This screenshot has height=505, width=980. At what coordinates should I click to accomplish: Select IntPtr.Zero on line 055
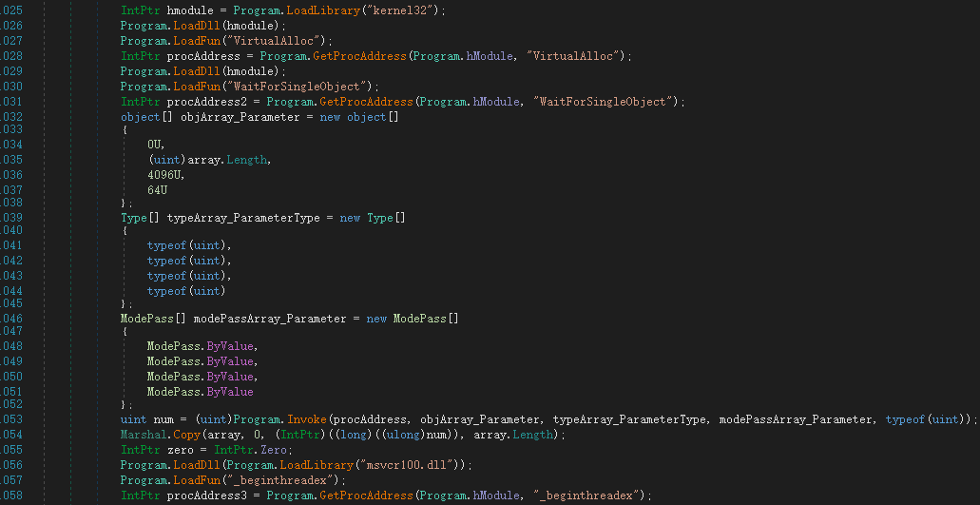(x=249, y=450)
